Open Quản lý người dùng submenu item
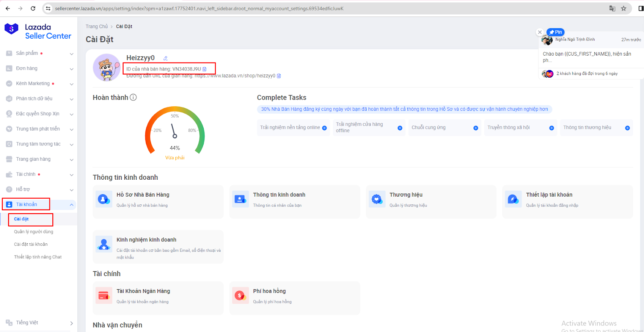Image resolution: width=644 pixels, height=332 pixels. point(33,232)
